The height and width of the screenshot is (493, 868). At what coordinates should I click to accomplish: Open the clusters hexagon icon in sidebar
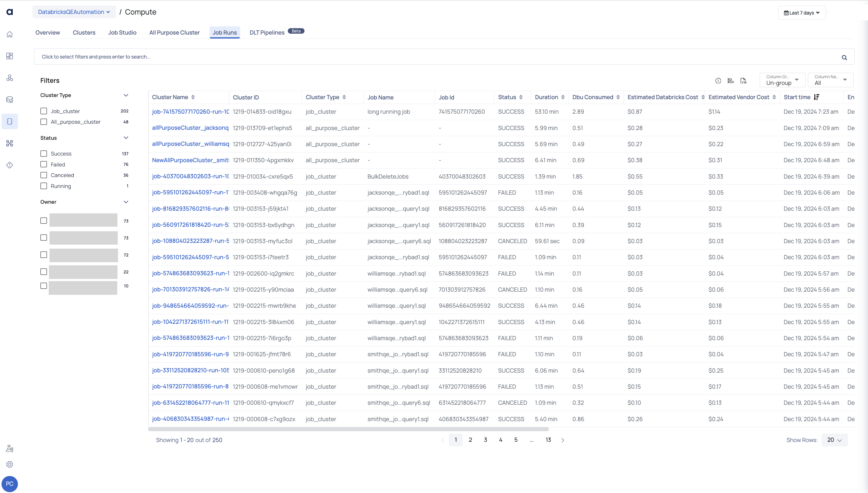tap(10, 78)
